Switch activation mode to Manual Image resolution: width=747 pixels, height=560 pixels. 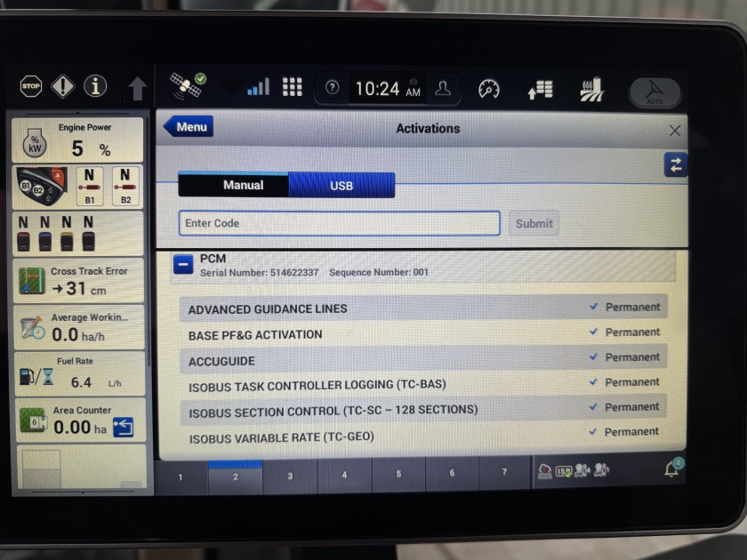(x=234, y=185)
